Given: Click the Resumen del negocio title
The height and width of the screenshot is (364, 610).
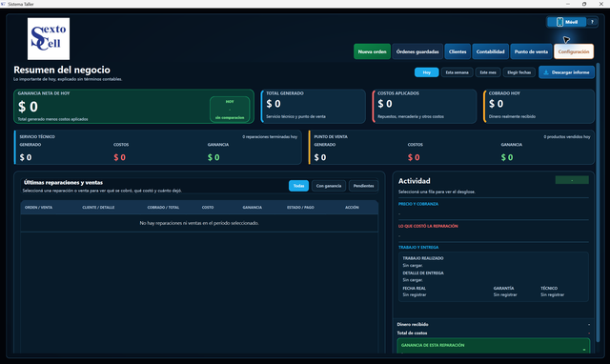Looking at the screenshot, I should pos(62,70).
